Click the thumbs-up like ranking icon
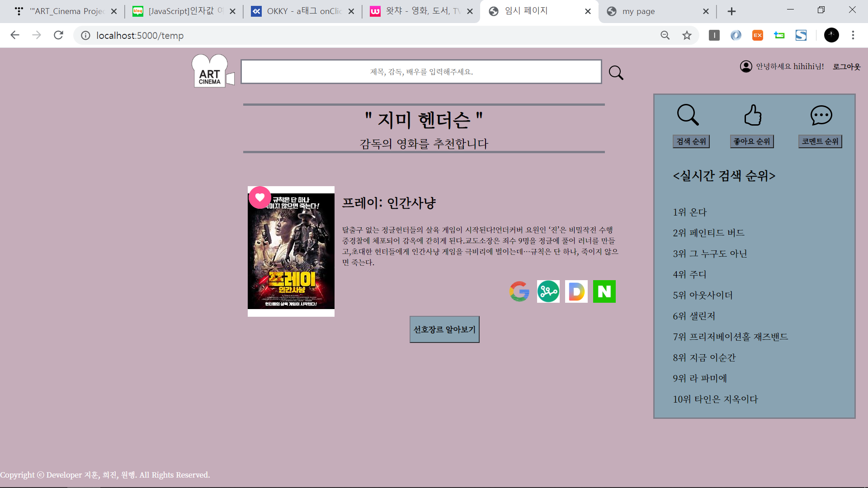The width and height of the screenshot is (868, 488). click(x=753, y=115)
